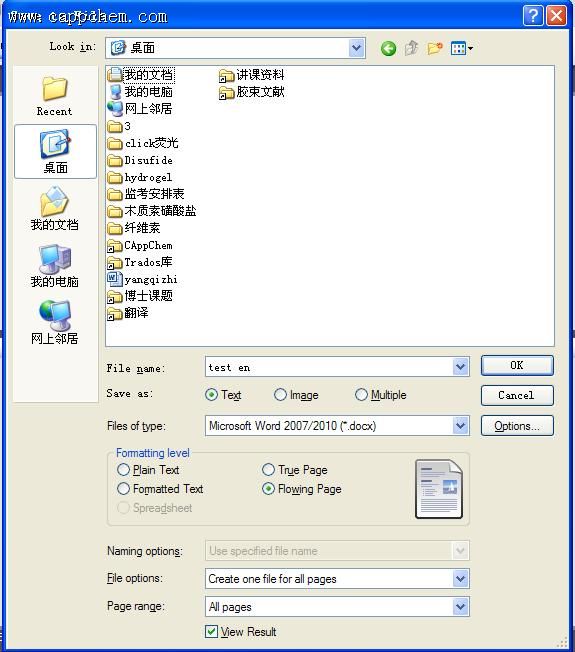Open the Views menu icon
The image size is (575, 652).
point(462,48)
